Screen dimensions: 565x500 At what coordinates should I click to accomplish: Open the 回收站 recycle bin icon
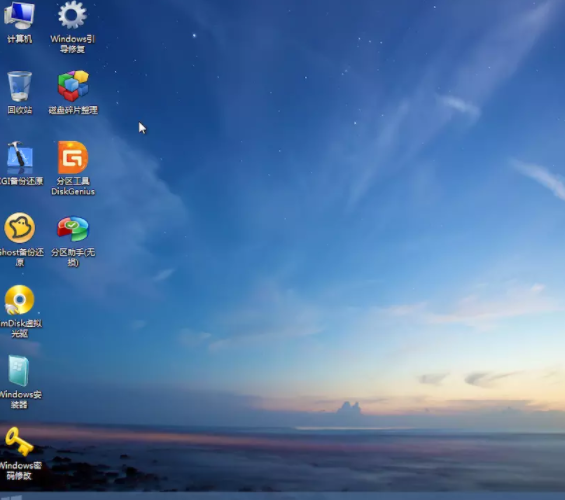[19, 86]
